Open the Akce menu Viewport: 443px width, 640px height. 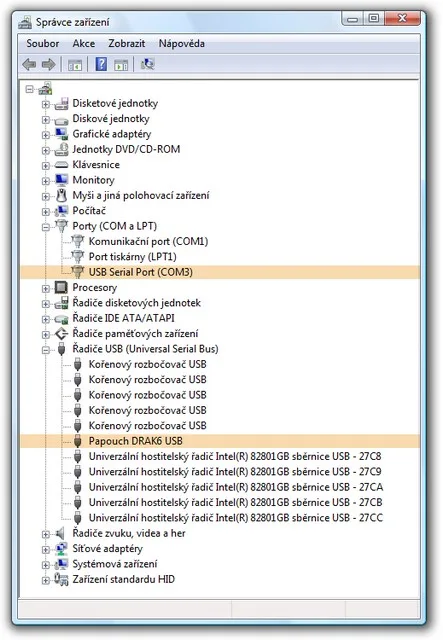tap(84, 43)
